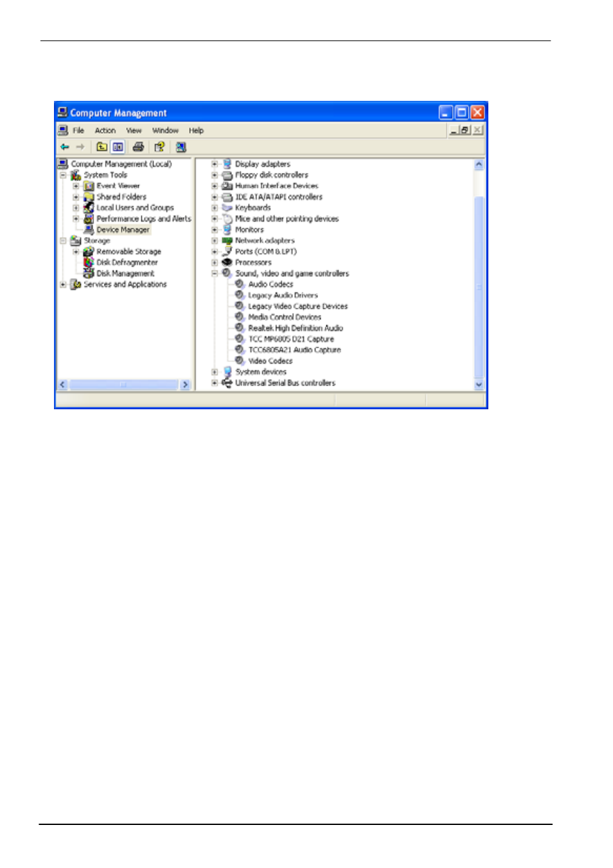Screen dimensions: 613x868
Task: Click the toolbar Forward arrow
Action: pyautogui.click(x=80, y=147)
